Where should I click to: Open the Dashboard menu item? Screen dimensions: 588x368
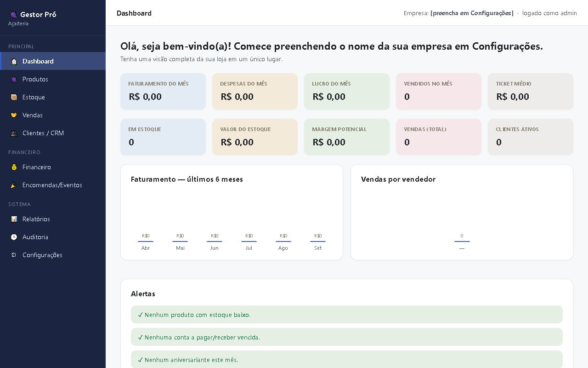point(53,61)
